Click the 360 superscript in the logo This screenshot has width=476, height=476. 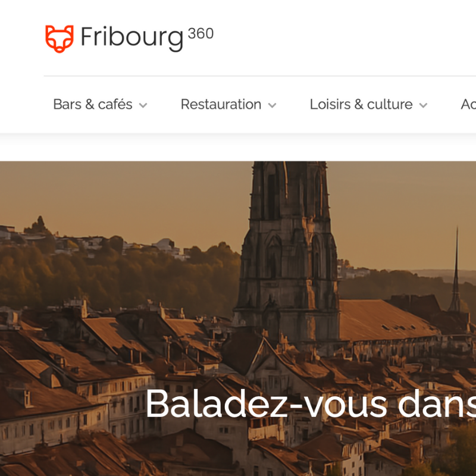(201, 33)
